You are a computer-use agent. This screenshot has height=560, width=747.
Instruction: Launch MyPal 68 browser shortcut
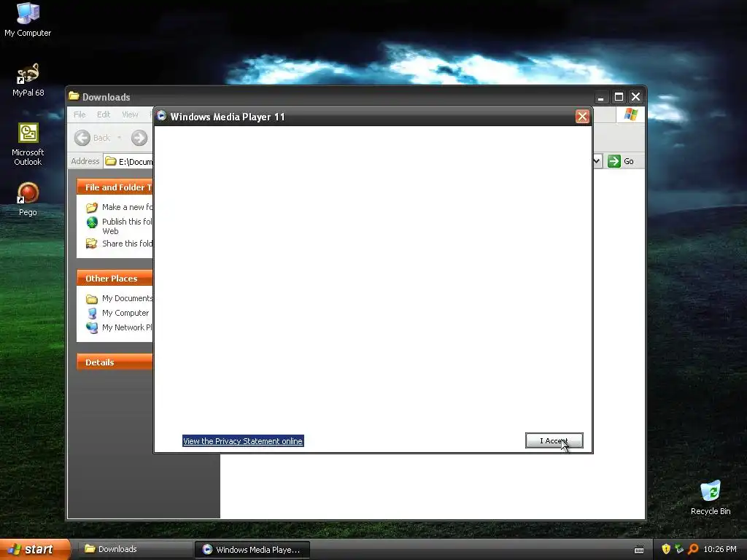28,80
